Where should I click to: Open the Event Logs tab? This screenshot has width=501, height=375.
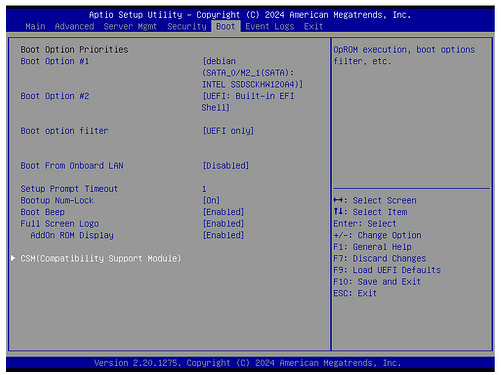[x=270, y=26]
